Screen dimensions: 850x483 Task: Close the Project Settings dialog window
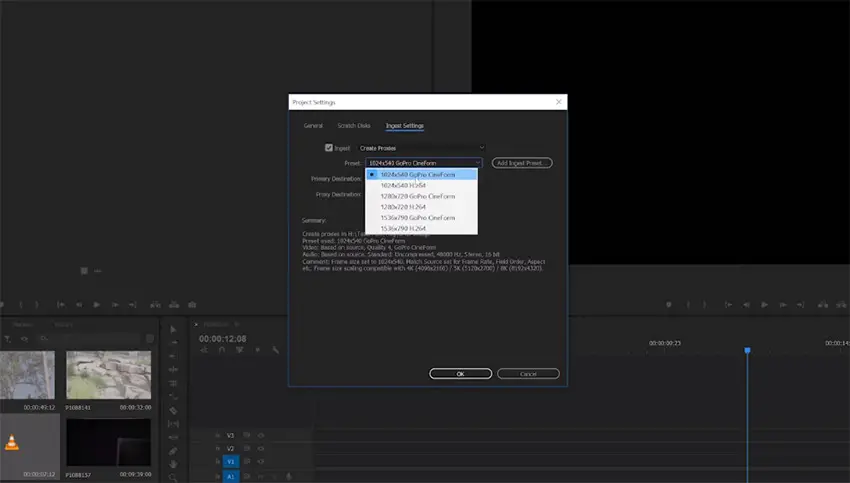coord(559,102)
